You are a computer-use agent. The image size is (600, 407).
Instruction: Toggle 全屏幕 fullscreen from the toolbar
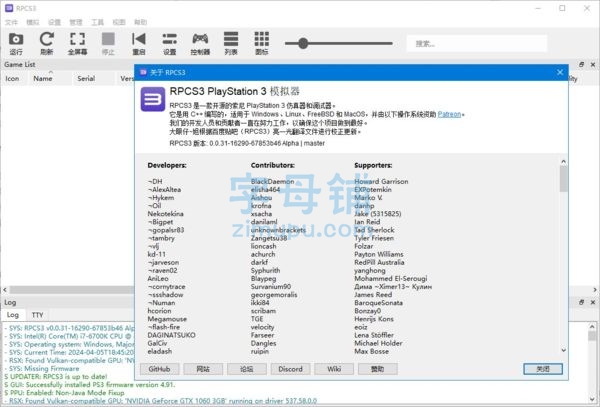click(x=77, y=43)
